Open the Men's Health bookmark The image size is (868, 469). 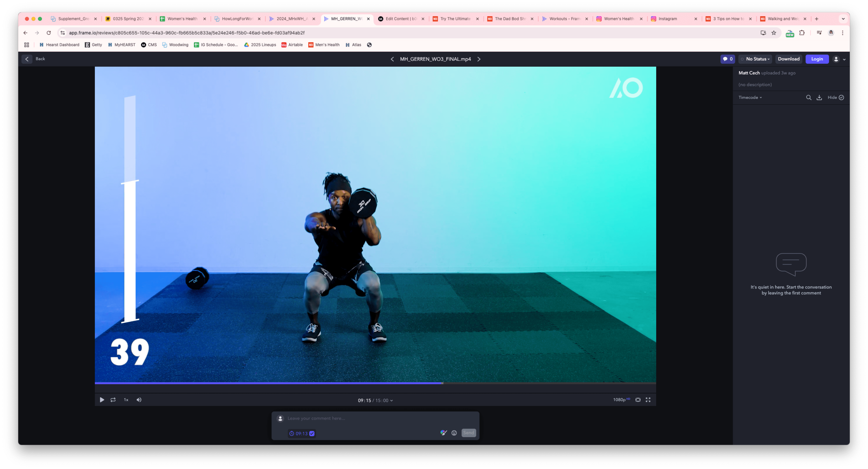coord(324,45)
